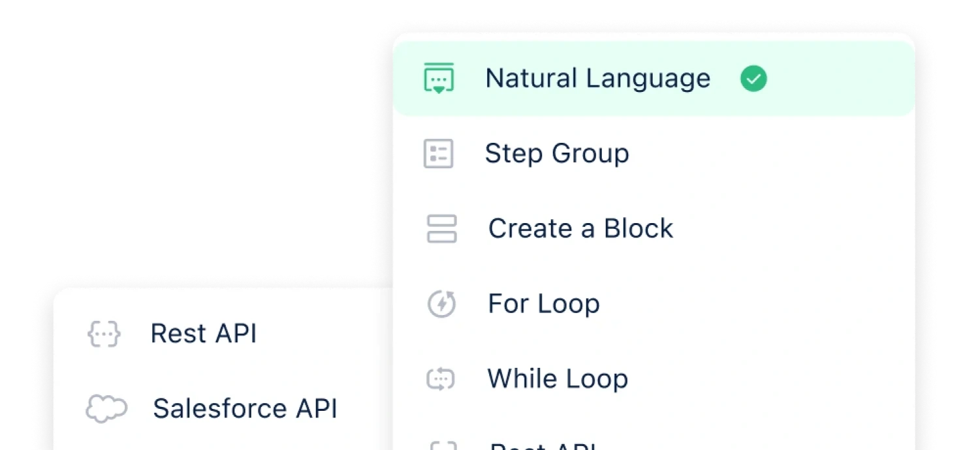Screen dimensions: 980x450
Task: Click the cut-off braces icon below While Loop
Action: coord(441,446)
